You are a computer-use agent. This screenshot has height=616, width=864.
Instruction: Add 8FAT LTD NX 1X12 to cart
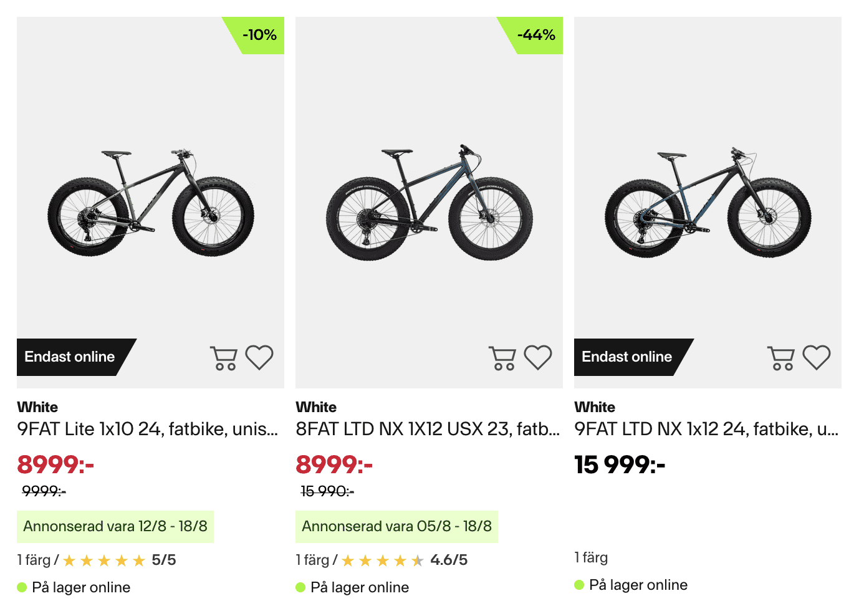click(x=502, y=358)
